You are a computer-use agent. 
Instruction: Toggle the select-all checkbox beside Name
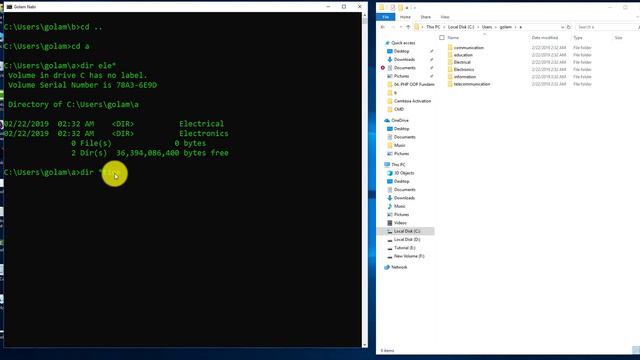[442, 38]
